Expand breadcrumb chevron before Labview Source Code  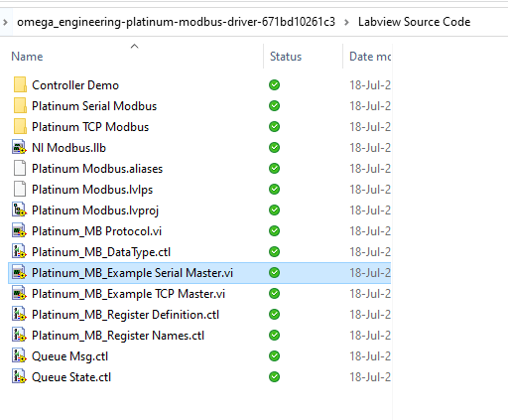[346, 22]
